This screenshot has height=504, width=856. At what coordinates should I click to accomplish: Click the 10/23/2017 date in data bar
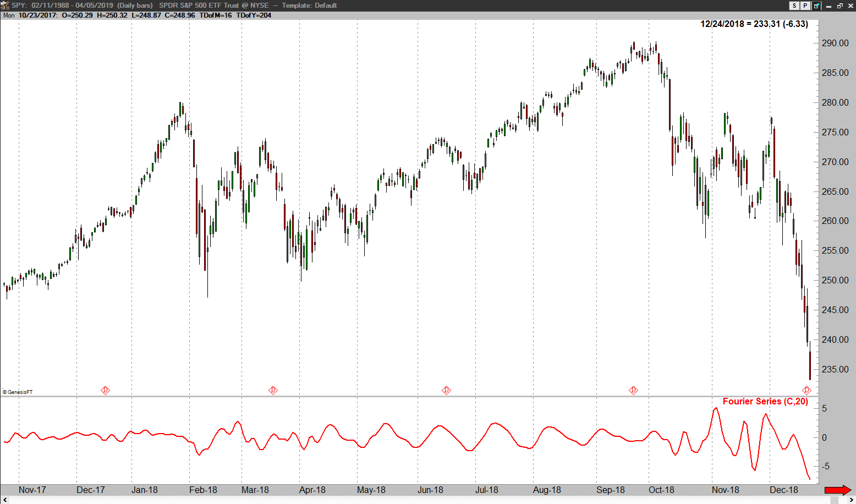click(x=38, y=15)
